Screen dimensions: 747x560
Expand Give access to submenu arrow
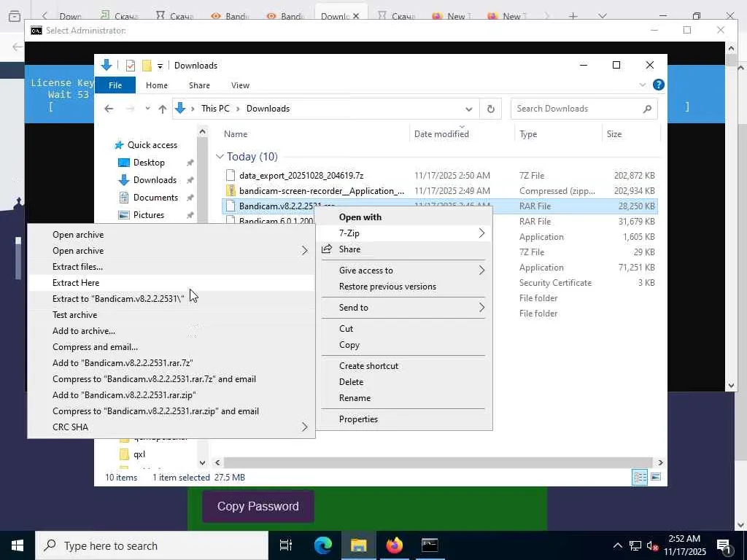(481, 270)
